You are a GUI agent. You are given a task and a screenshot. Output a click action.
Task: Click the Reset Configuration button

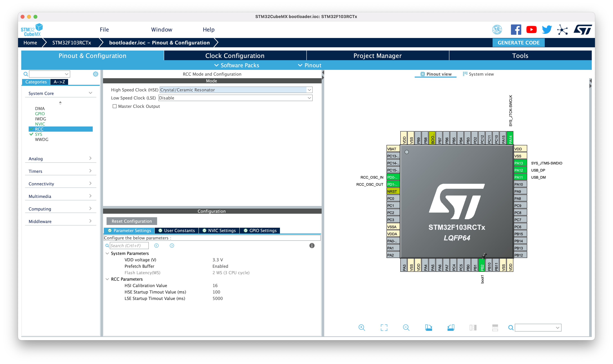[x=132, y=221]
